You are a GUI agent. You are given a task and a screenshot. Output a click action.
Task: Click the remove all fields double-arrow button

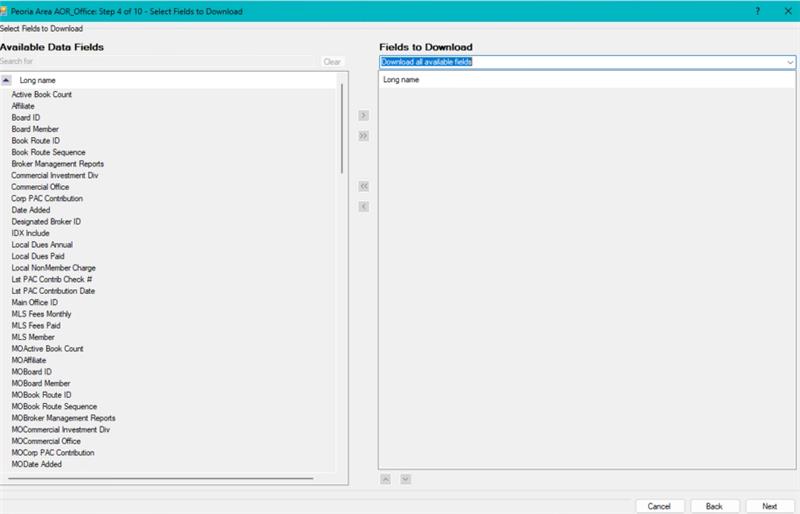[364, 186]
